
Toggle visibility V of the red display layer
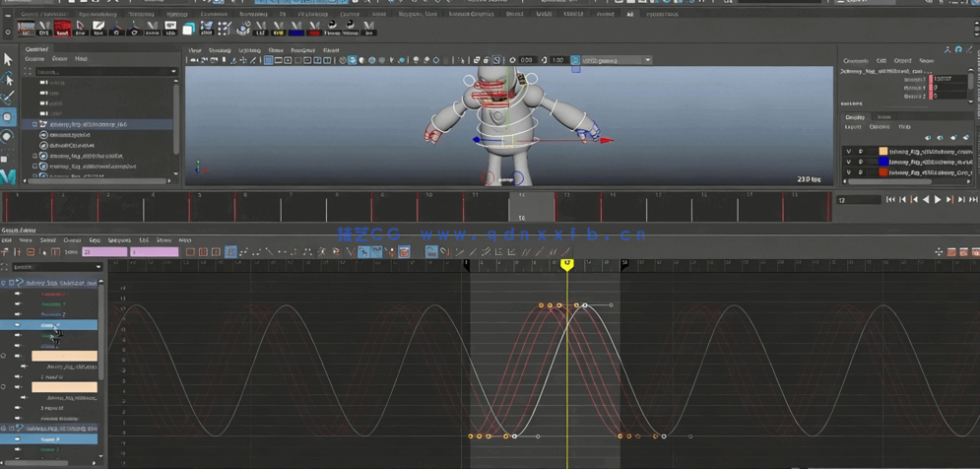point(848,172)
